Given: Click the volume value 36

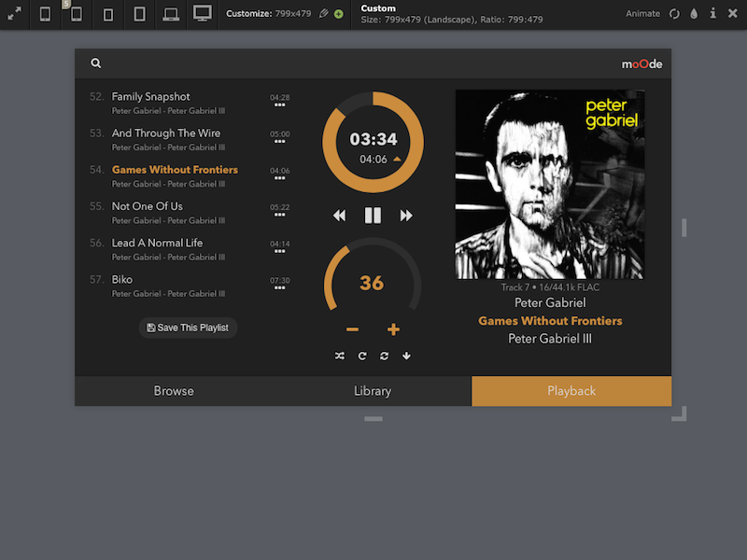Looking at the screenshot, I should (372, 284).
